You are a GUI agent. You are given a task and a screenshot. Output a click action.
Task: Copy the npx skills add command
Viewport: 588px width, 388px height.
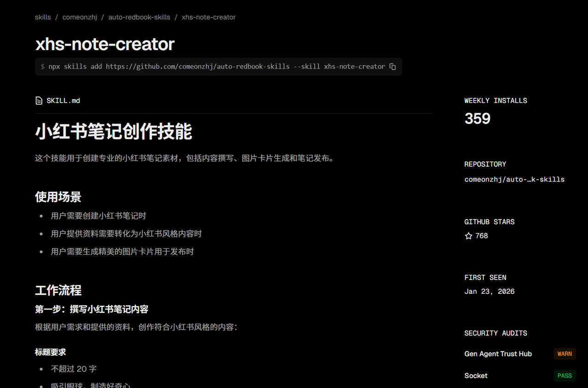pyautogui.click(x=392, y=67)
